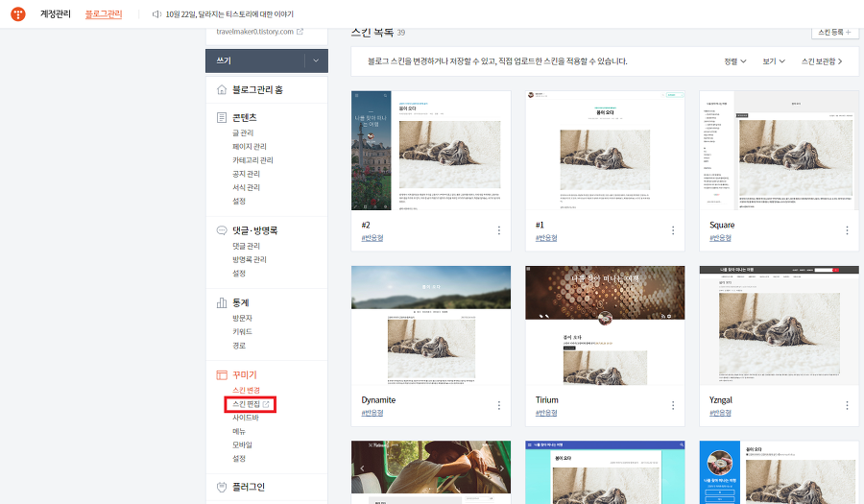864x504 pixels.
Task: Open 카테고리 관리 menu item
Action: (x=252, y=160)
